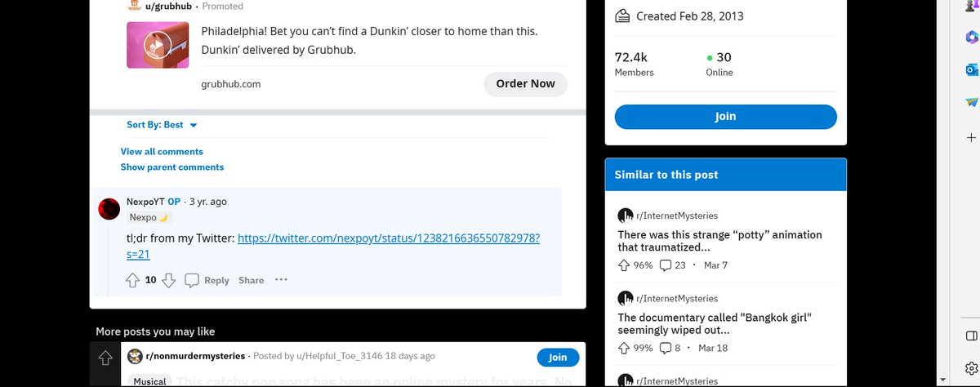
Task: Click the Order Now button
Action: pos(525,83)
